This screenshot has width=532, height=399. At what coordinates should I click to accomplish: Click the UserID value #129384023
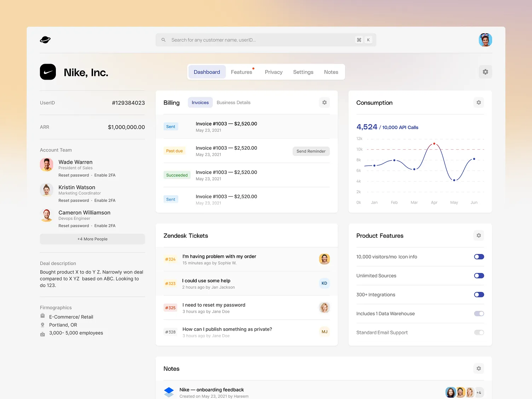point(128,103)
